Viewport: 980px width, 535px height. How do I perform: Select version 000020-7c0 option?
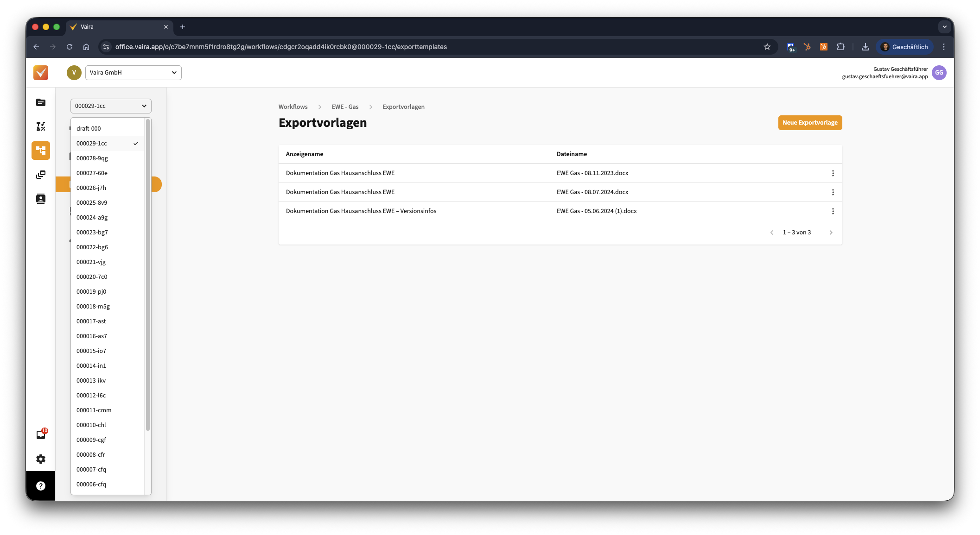92,277
